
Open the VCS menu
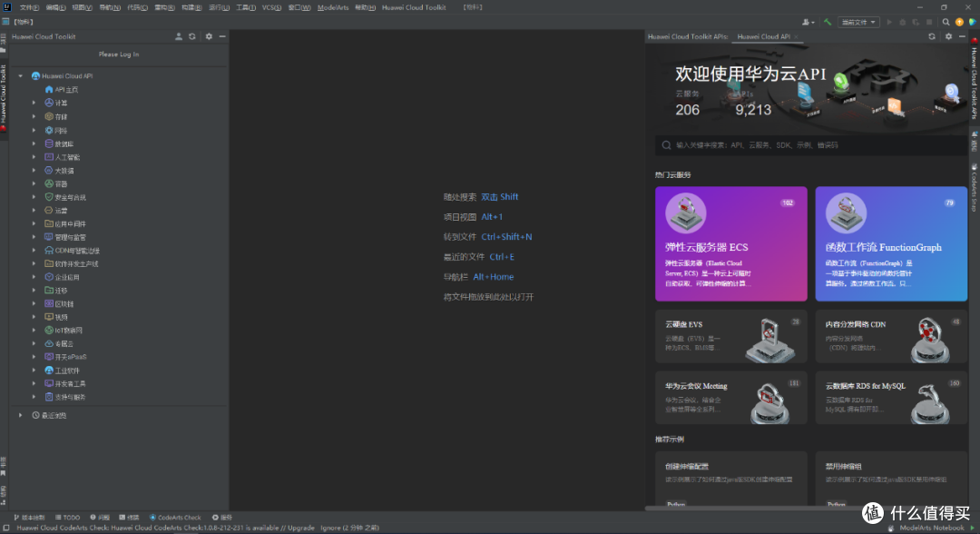pyautogui.click(x=271, y=7)
